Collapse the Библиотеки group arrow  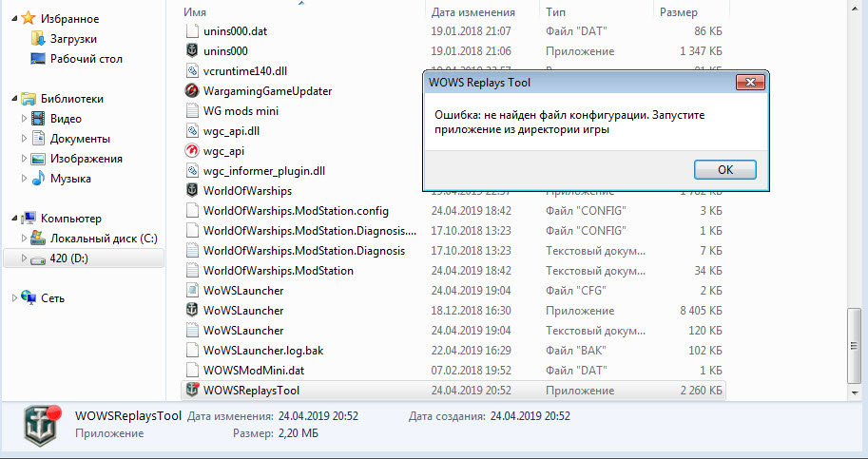pyautogui.click(x=14, y=100)
